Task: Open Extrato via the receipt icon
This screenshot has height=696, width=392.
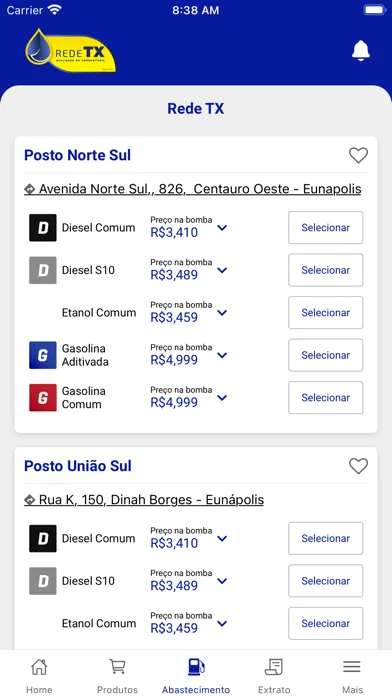Action: pyautogui.click(x=274, y=667)
